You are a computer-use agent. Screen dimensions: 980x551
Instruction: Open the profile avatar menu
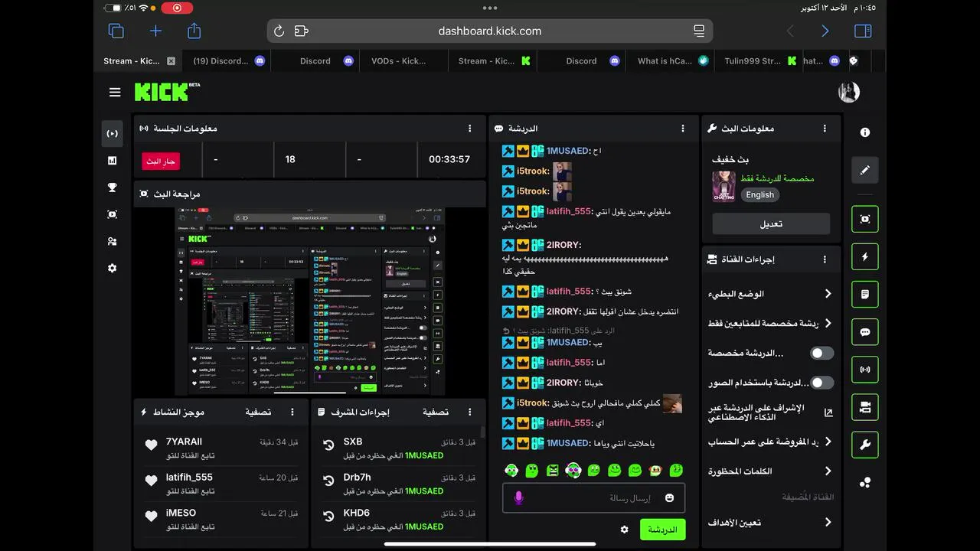pyautogui.click(x=848, y=92)
